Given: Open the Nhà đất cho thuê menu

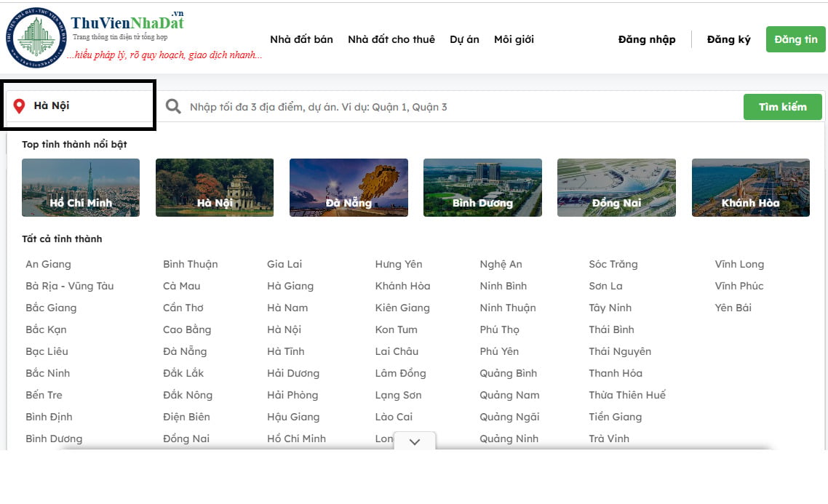Looking at the screenshot, I should click(x=391, y=39).
